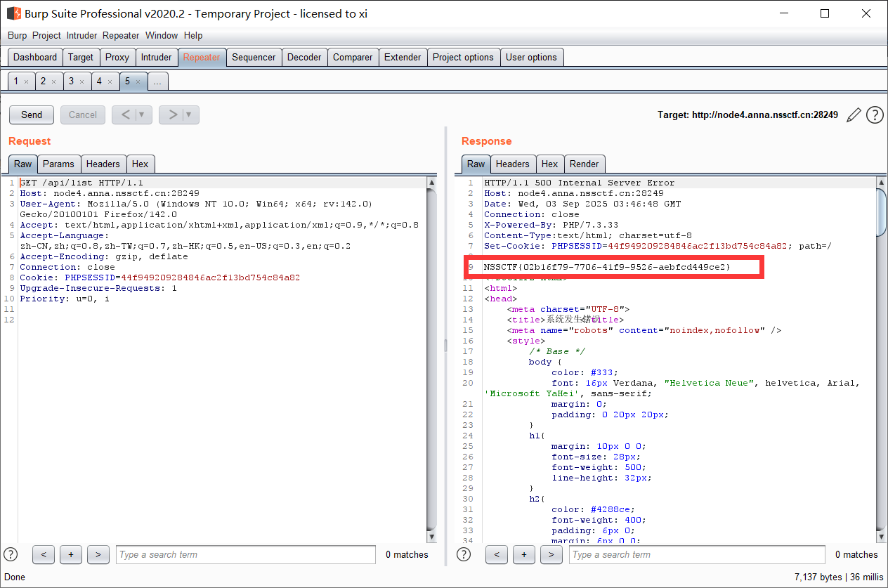Viewport: 888px width, 588px height.
Task: Next match button in response search
Action: [x=551, y=555]
